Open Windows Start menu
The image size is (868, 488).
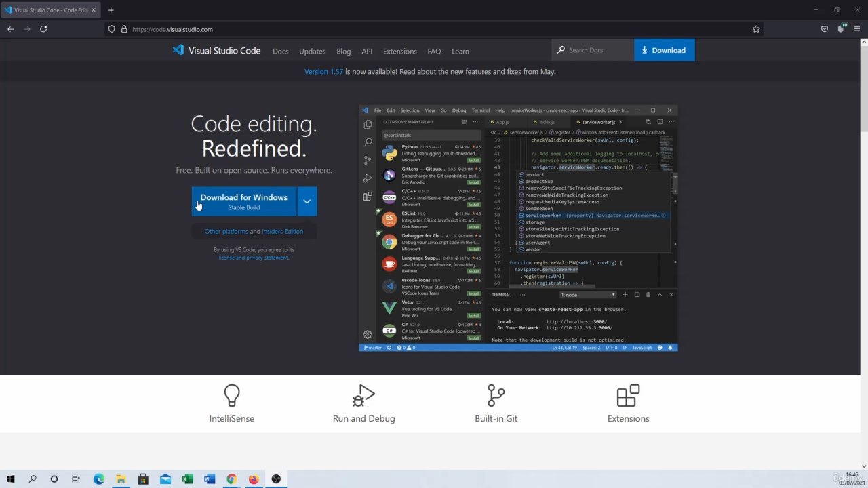pyautogui.click(x=11, y=479)
